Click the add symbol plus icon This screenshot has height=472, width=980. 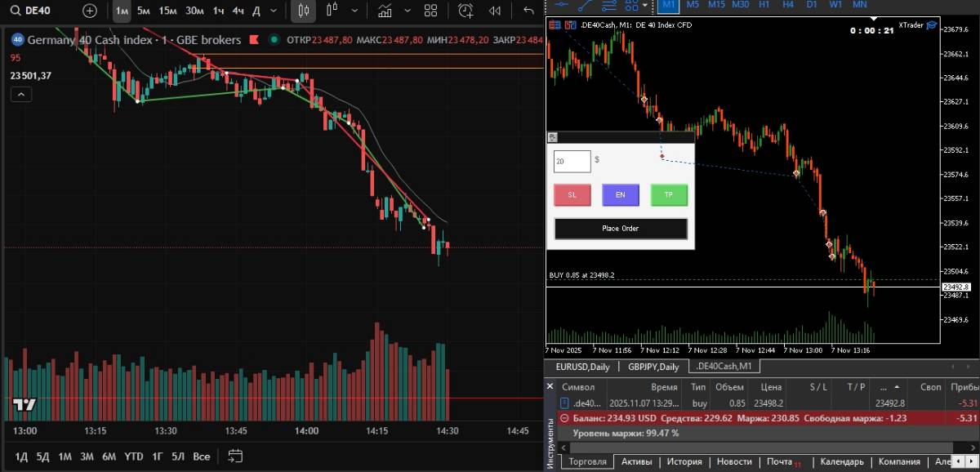click(90, 11)
